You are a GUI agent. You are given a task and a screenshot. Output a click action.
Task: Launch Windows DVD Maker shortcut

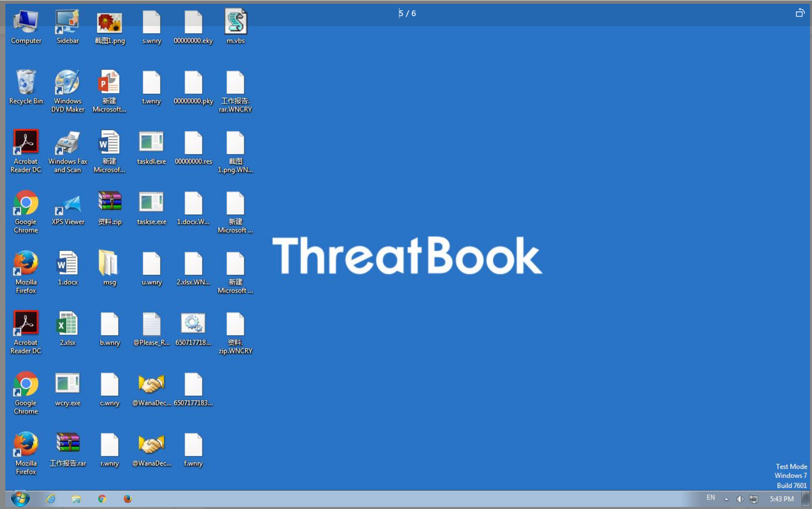coord(67,92)
